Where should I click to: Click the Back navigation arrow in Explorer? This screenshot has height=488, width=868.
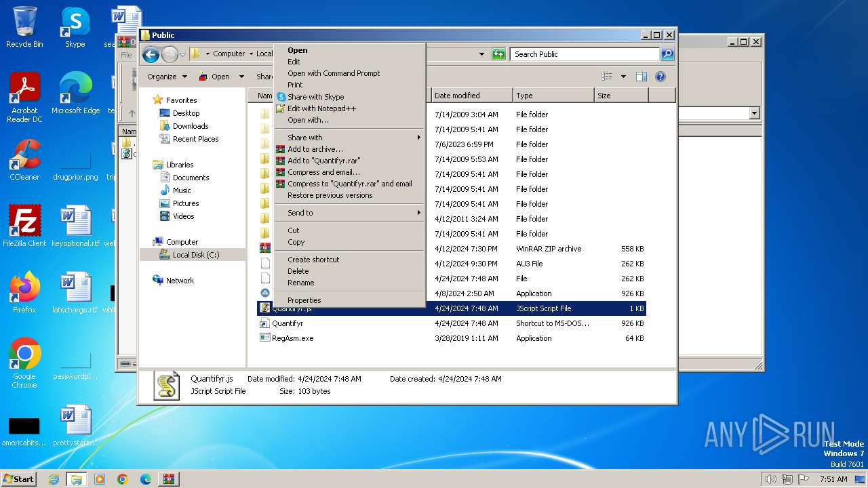pyautogui.click(x=151, y=54)
